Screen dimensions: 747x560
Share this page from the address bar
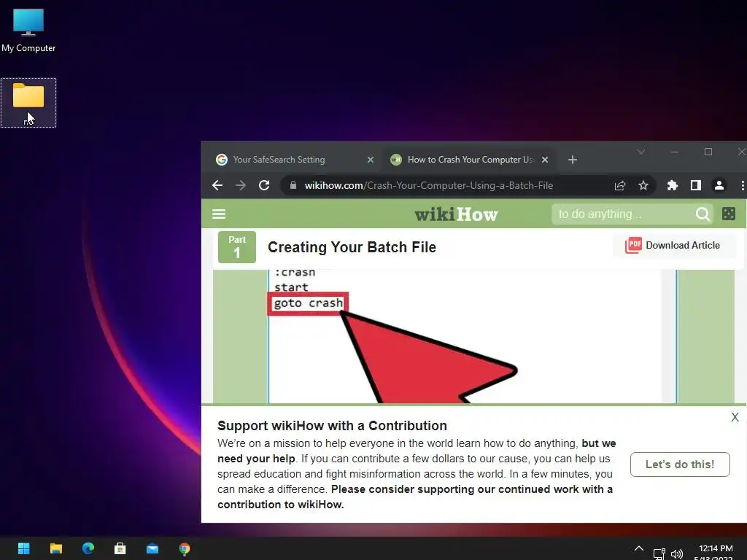tap(620, 185)
